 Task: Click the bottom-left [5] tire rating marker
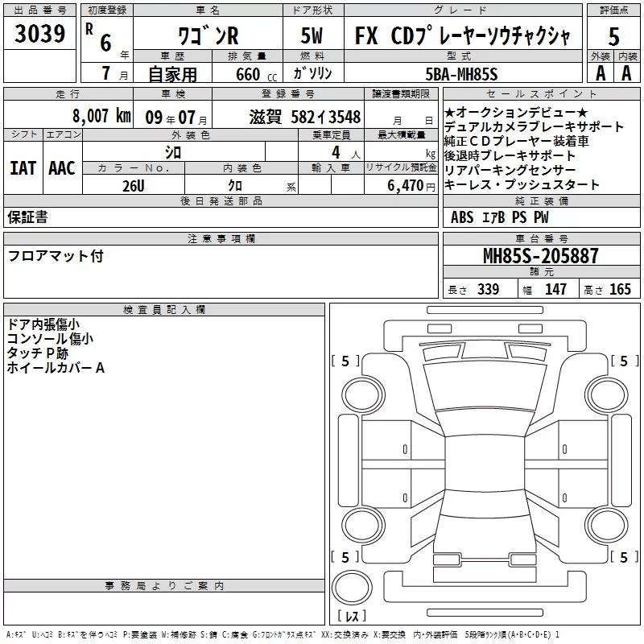coord(345,557)
